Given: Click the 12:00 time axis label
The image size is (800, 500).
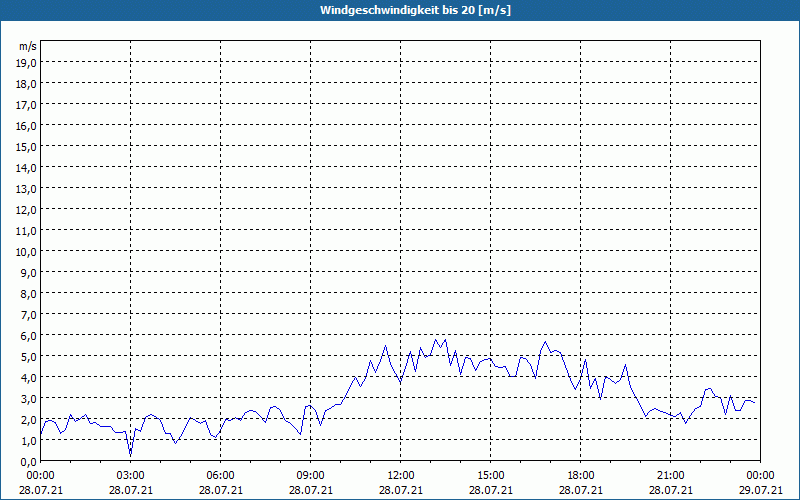Looking at the screenshot, I should [x=401, y=476].
